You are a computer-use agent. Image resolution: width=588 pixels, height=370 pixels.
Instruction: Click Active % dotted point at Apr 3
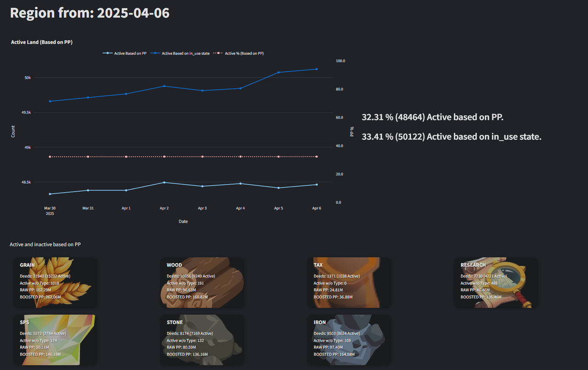pyautogui.click(x=202, y=157)
